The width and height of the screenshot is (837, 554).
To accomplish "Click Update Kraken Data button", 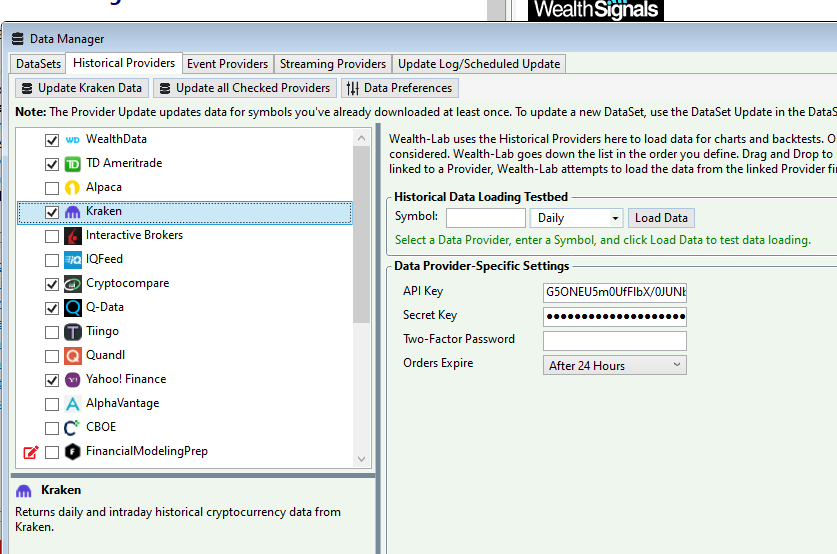I will [82, 88].
